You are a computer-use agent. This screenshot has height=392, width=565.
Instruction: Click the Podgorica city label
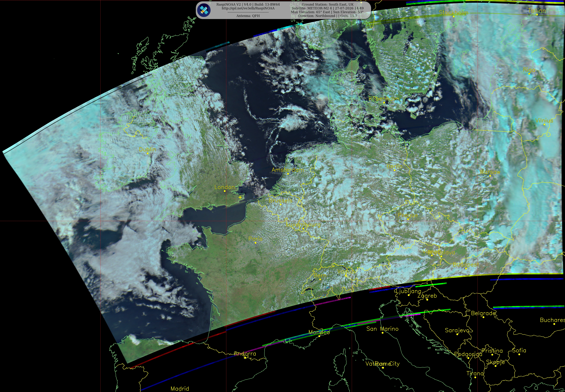pyautogui.click(x=468, y=354)
